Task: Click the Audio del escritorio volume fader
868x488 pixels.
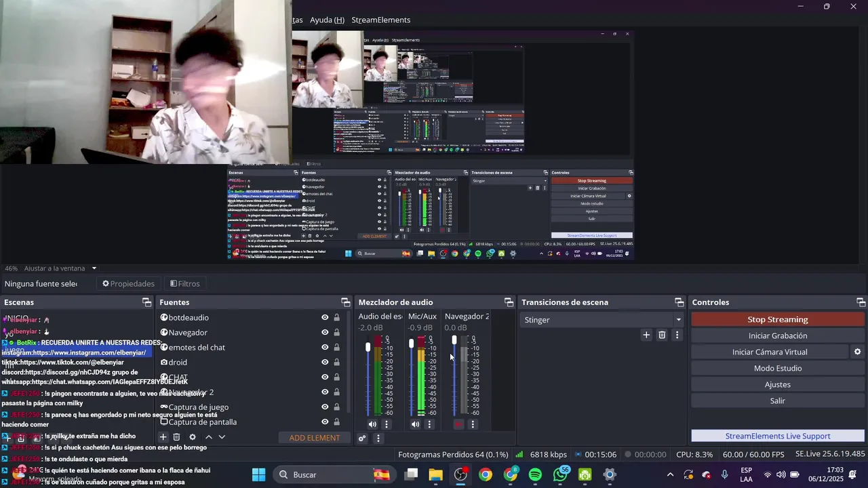Action: click(x=368, y=347)
